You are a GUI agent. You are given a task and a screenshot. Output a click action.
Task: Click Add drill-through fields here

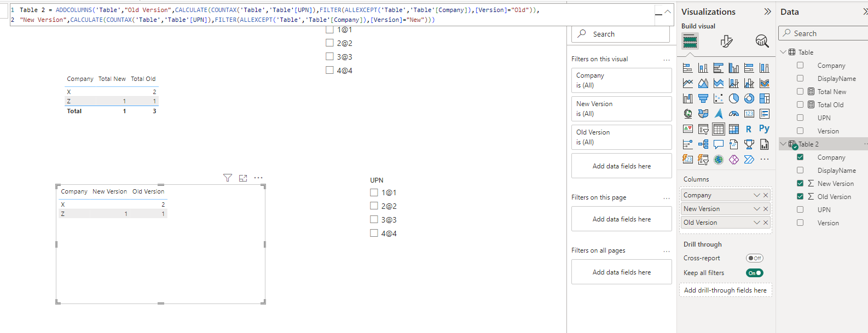tap(725, 290)
